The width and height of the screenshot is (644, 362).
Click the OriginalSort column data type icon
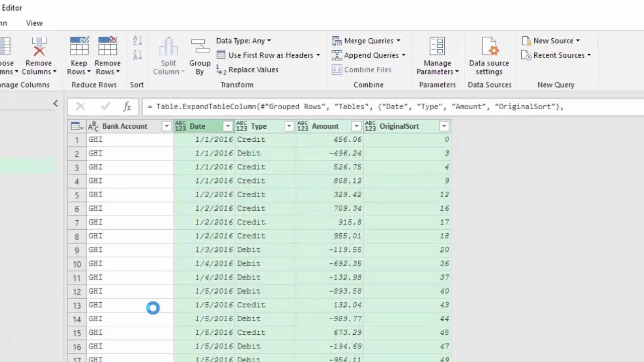(370, 126)
